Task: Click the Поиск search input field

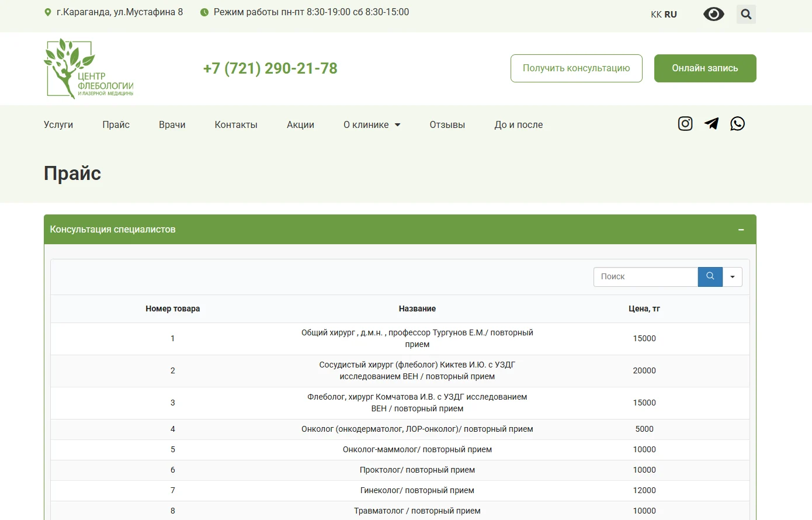Action: pyautogui.click(x=646, y=277)
